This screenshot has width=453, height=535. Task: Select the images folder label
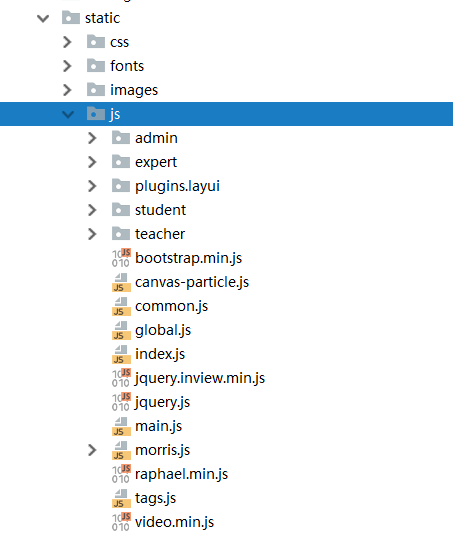[134, 90]
